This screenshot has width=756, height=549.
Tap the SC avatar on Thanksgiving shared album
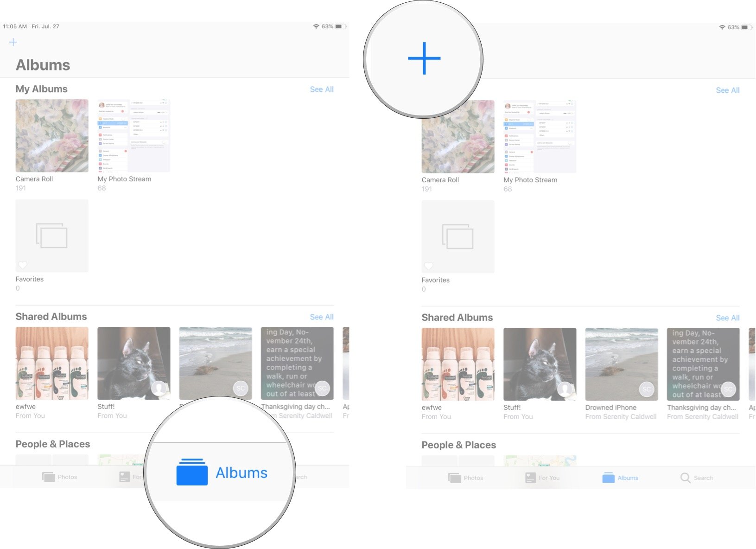tap(728, 389)
